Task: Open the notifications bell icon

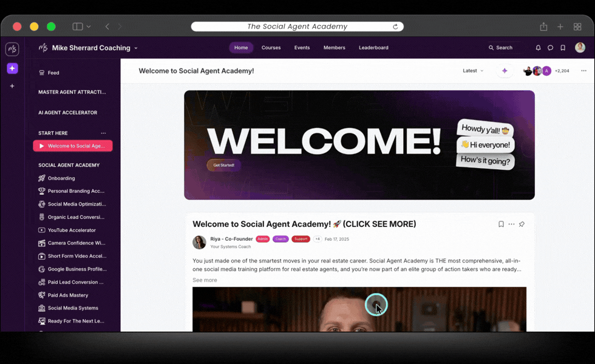Action: click(x=538, y=47)
